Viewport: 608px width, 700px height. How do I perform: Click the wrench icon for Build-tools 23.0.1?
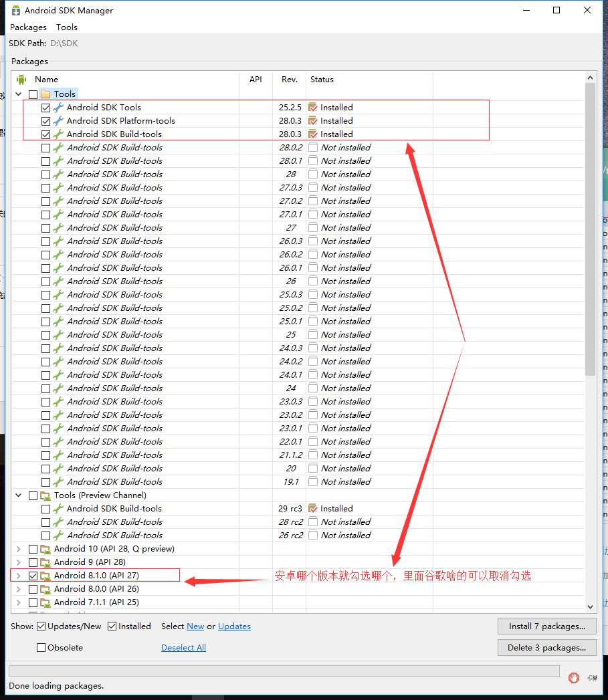coord(58,429)
